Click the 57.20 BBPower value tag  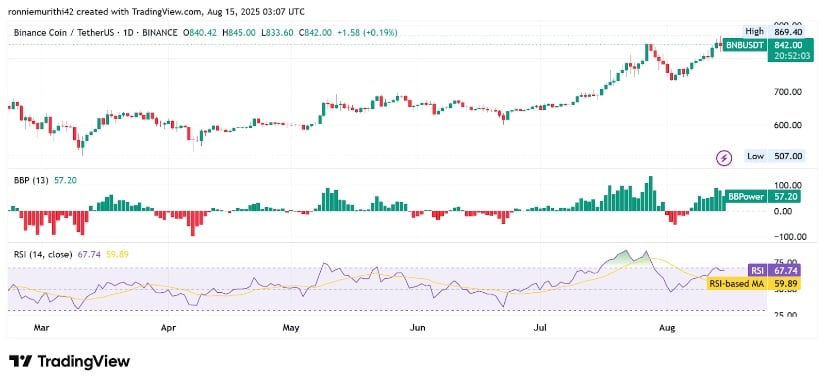pyautogui.click(x=787, y=197)
